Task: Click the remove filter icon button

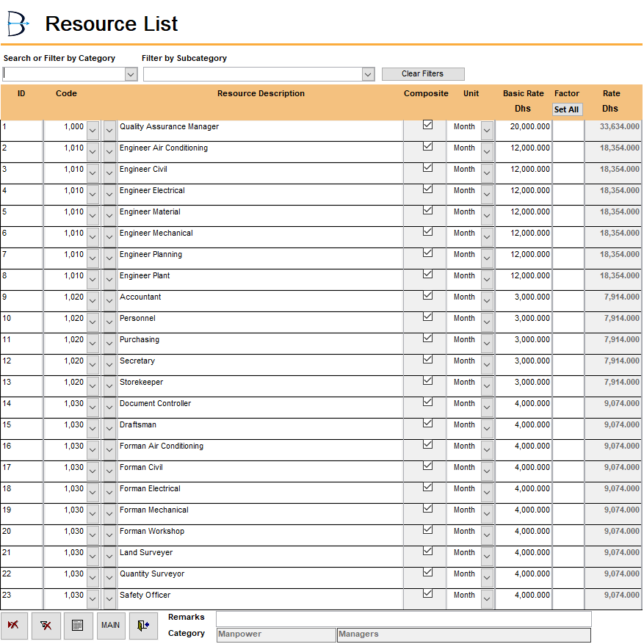Action: click(x=46, y=626)
